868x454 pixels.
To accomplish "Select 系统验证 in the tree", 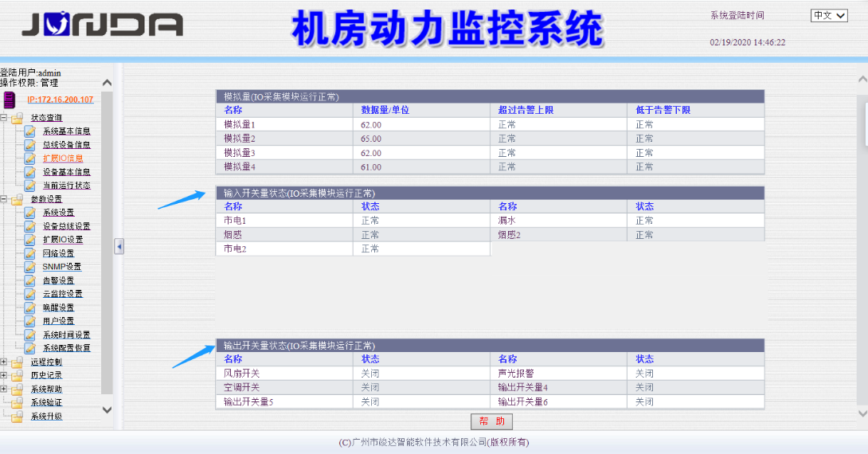I will point(46,402).
